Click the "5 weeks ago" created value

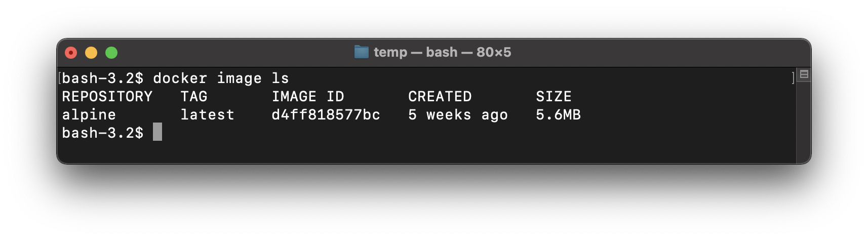[458, 115]
